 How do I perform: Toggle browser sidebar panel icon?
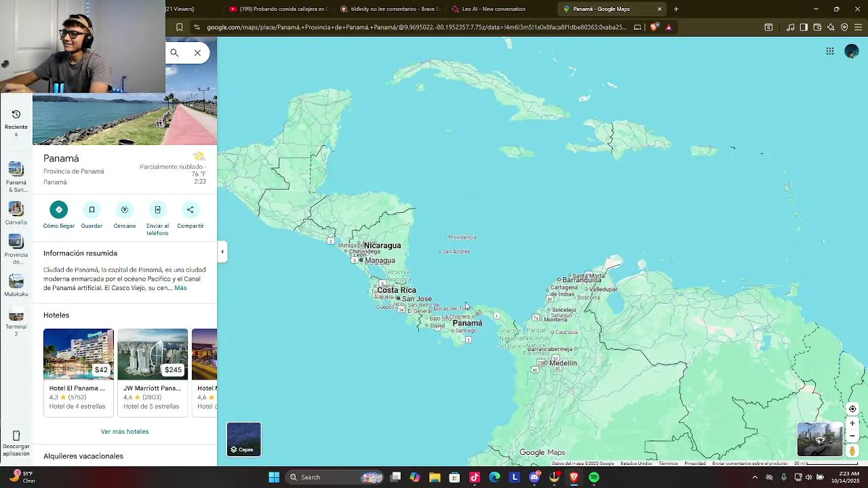click(x=804, y=27)
